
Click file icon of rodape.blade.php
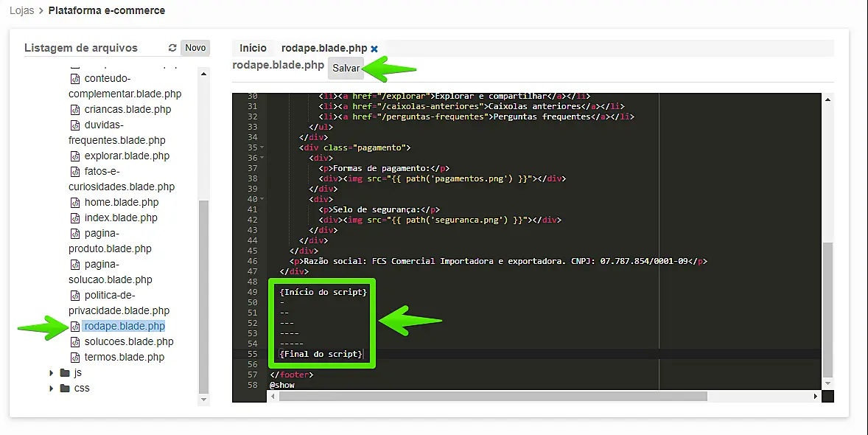coord(74,327)
